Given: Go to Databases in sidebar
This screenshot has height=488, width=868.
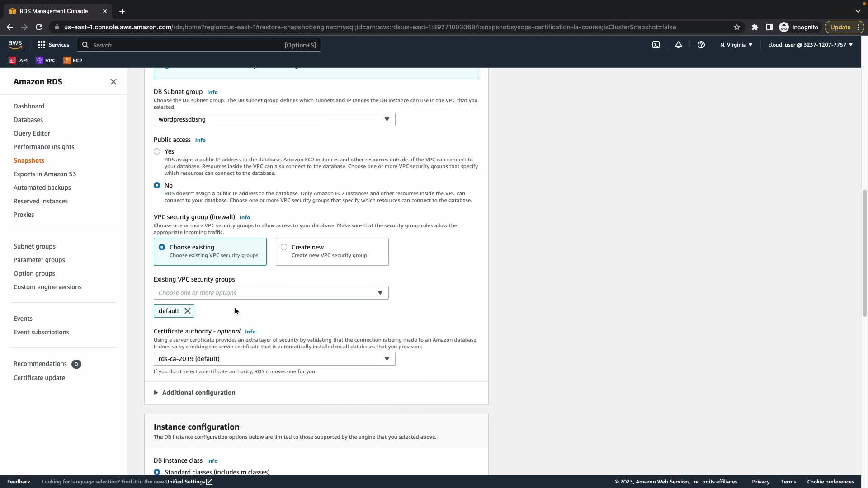Looking at the screenshot, I should (x=28, y=120).
